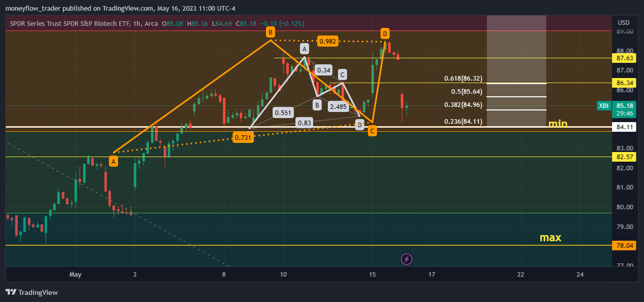Select the gray B pattern point label
This screenshot has height=302, width=644.
tap(317, 105)
